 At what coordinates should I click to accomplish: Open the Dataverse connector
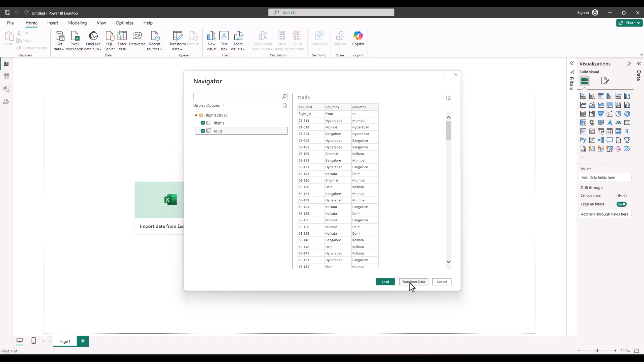137,39
